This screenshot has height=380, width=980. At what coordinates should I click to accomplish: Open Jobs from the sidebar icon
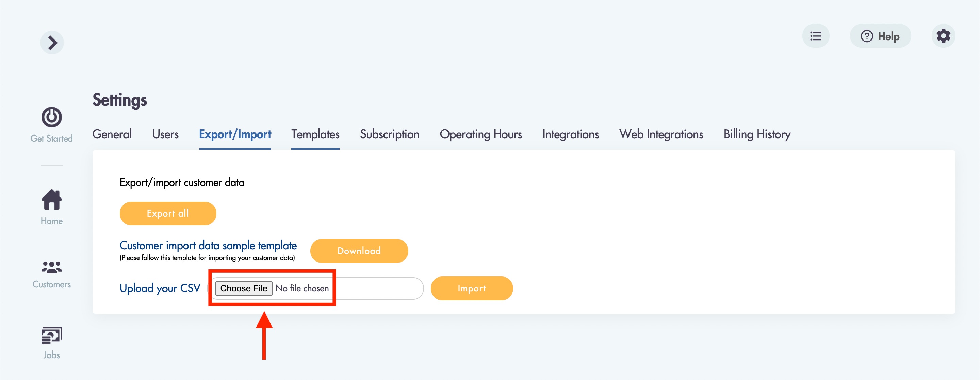(x=52, y=335)
